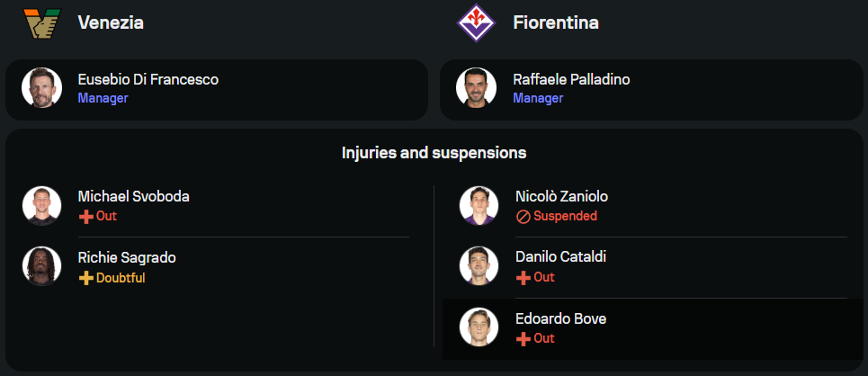Screen dimensions: 868x376
Task: Open Raffaele Palladino's manager photo
Action: pos(477,88)
